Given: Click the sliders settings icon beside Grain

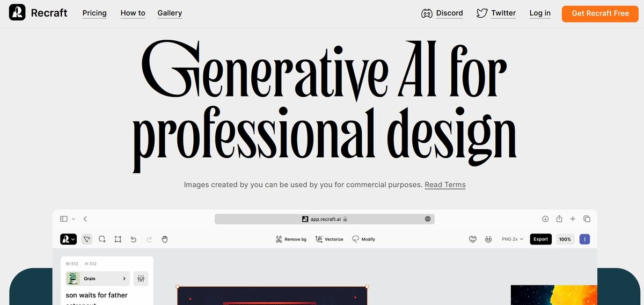Looking at the screenshot, I should (141, 279).
